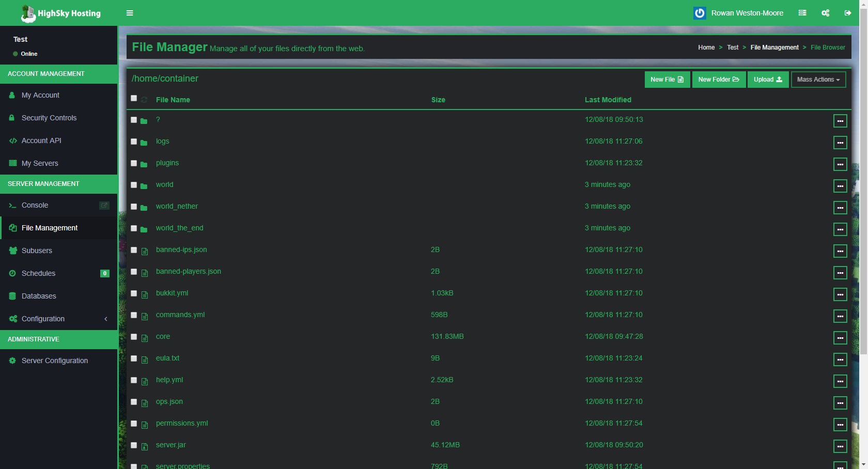Click the admin cogs icon in header

pos(825,13)
